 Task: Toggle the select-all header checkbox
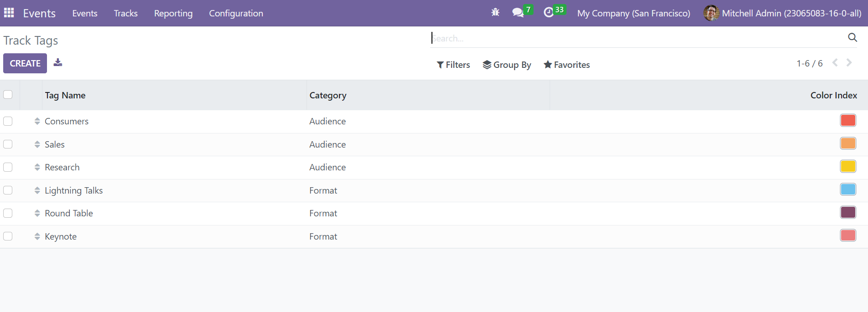tap(8, 94)
